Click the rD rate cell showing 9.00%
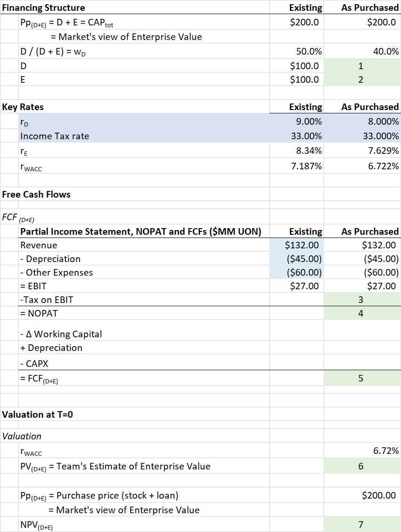Viewport: 401px width, 532px height. coord(308,121)
